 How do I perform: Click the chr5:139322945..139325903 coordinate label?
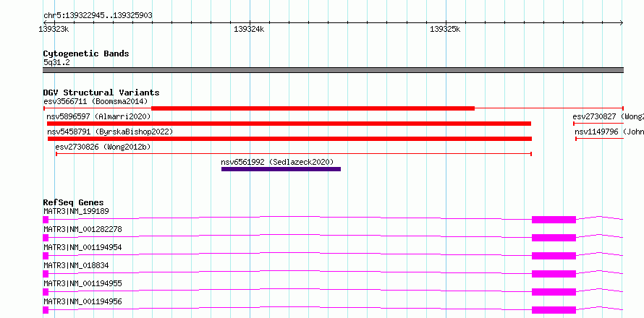(98, 16)
